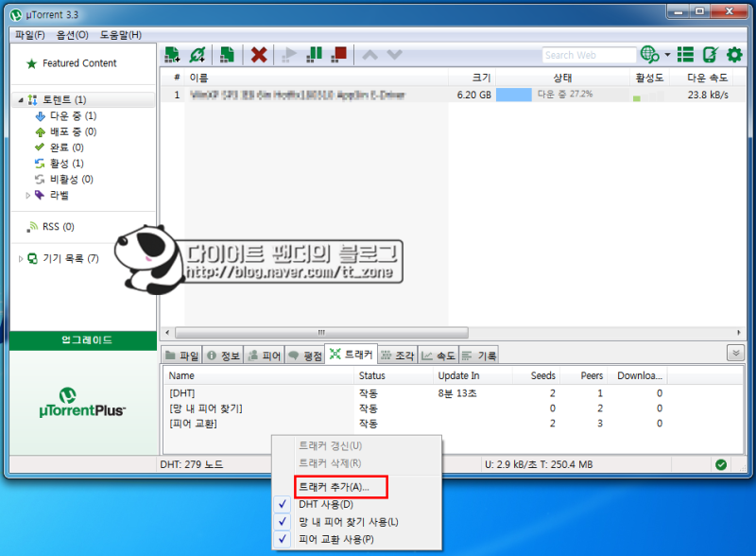Click Move Down Queue arrow
Image resolution: width=756 pixels, height=556 pixels.
(394, 55)
